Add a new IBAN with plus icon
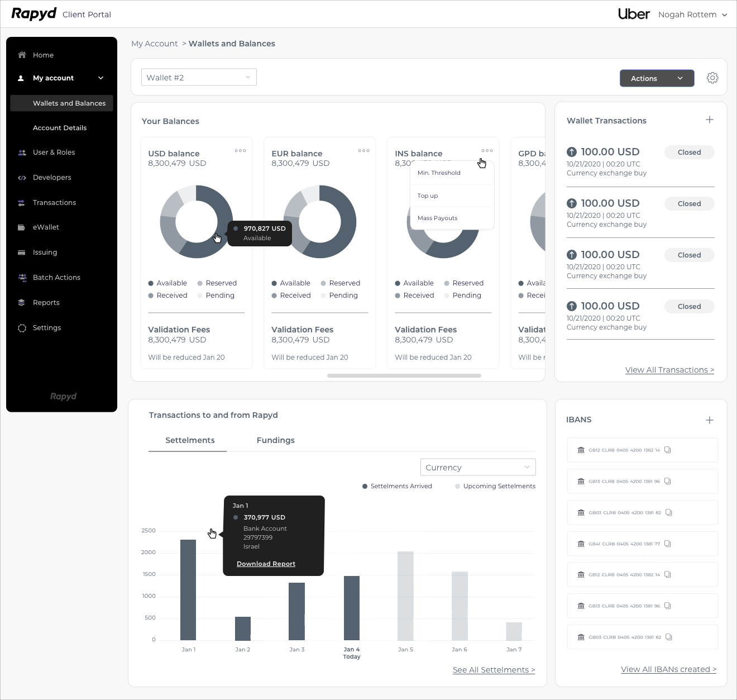Image resolution: width=737 pixels, height=700 pixels. coord(709,420)
